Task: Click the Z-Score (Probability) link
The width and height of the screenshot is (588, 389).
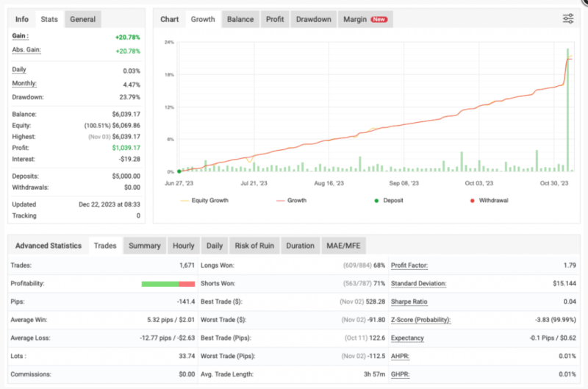Action: coord(420,319)
